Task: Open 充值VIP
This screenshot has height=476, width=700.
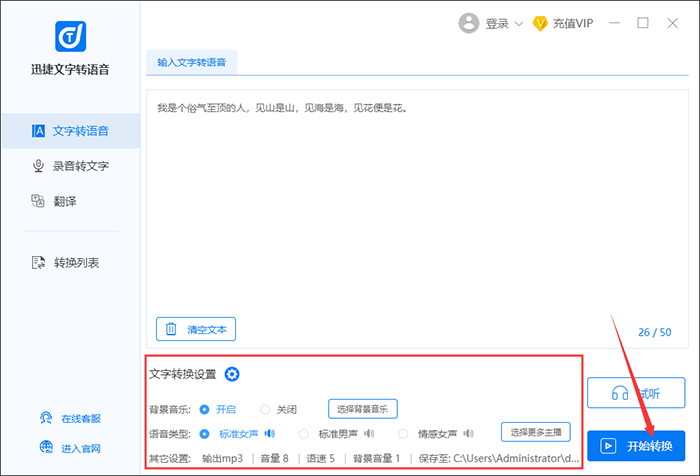Action: click(x=573, y=24)
